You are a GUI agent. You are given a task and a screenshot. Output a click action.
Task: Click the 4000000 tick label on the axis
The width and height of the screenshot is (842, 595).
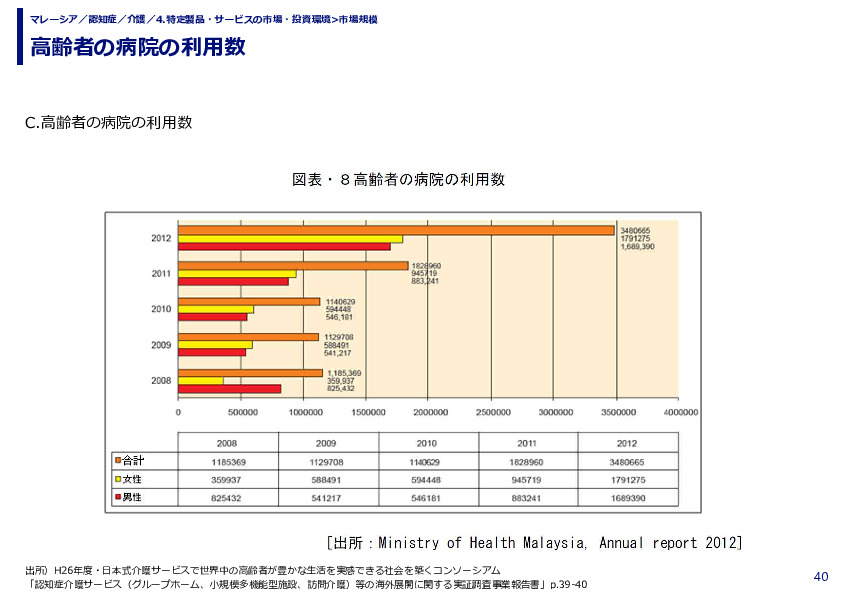point(681,412)
